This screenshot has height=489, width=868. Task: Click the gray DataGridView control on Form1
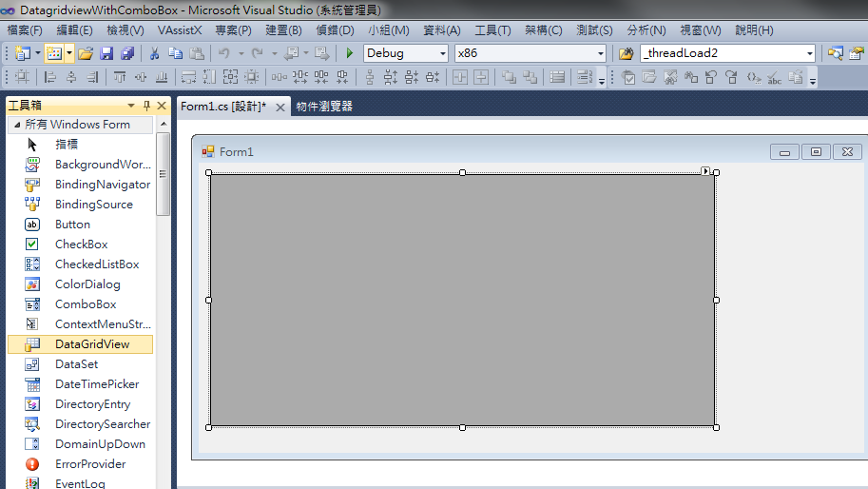[462, 300]
